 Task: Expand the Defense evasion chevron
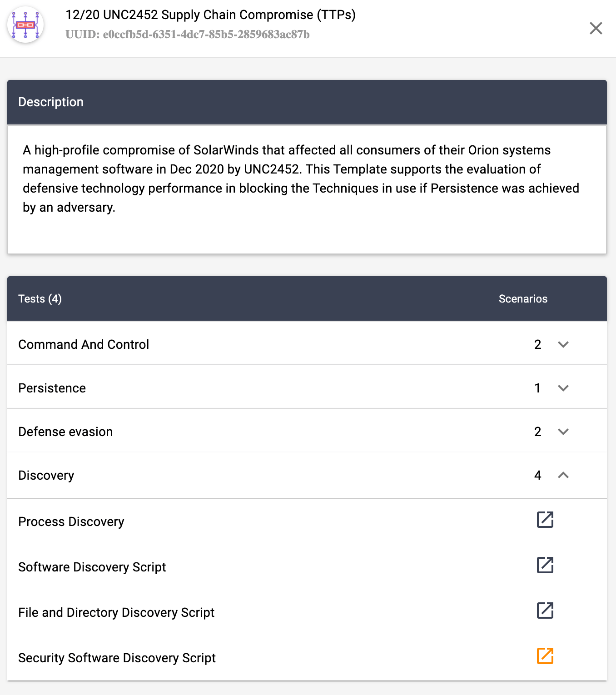pyautogui.click(x=563, y=432)
